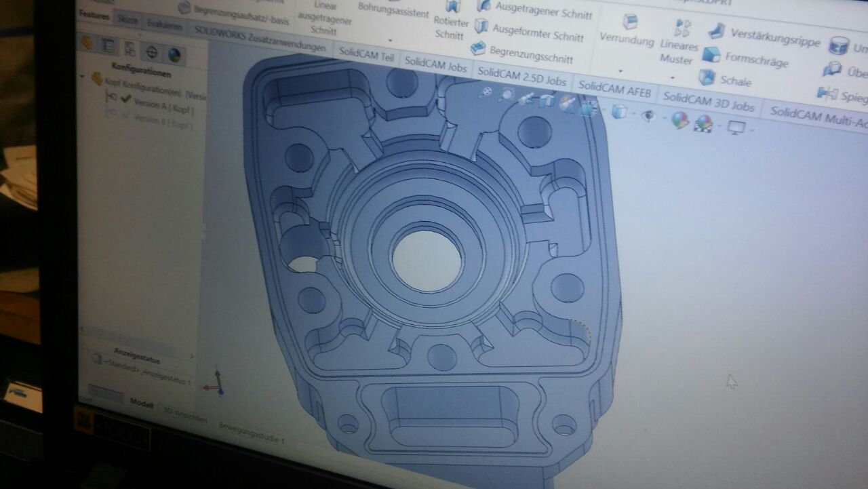868x489 pixels.
Task: Open the DisplayManager color sphere tab
Action: click(174, 54)
